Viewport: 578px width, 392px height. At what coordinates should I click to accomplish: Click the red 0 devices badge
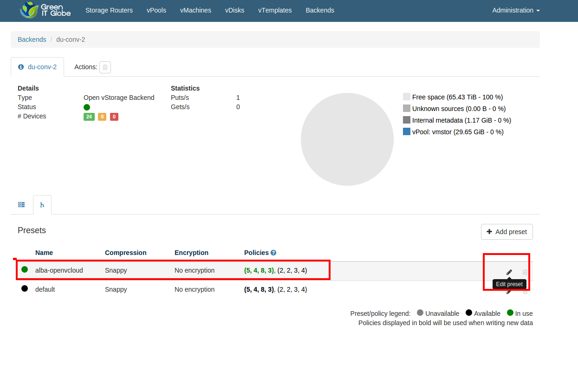click(x=114, y=117)
